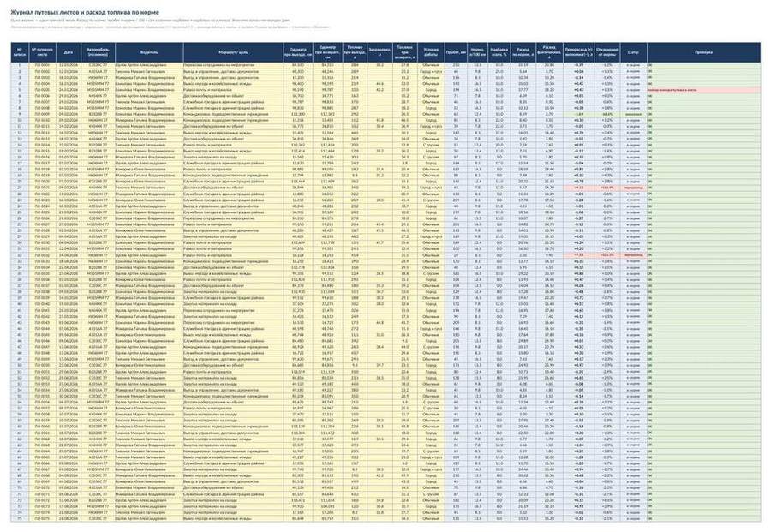
Task: Click the red 'перерасход' status in row ПЛ-0021
Action: [633, 188]
